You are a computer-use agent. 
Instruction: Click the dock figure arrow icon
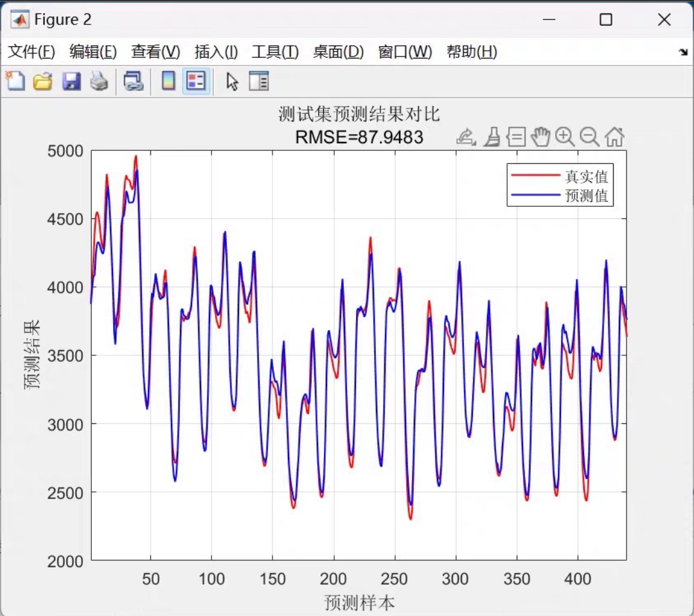(683, 52)
